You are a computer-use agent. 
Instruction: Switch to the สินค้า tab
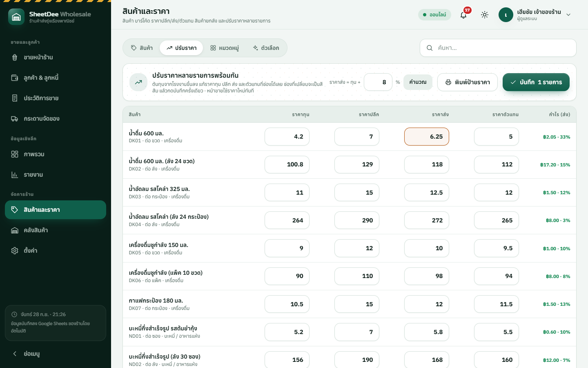coord(142,48)
